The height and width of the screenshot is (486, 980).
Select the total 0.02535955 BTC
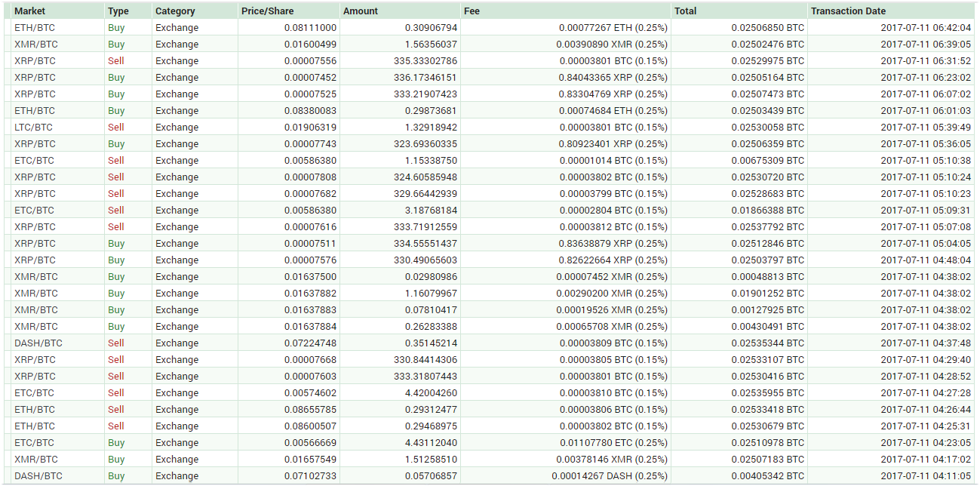[767, 393]
